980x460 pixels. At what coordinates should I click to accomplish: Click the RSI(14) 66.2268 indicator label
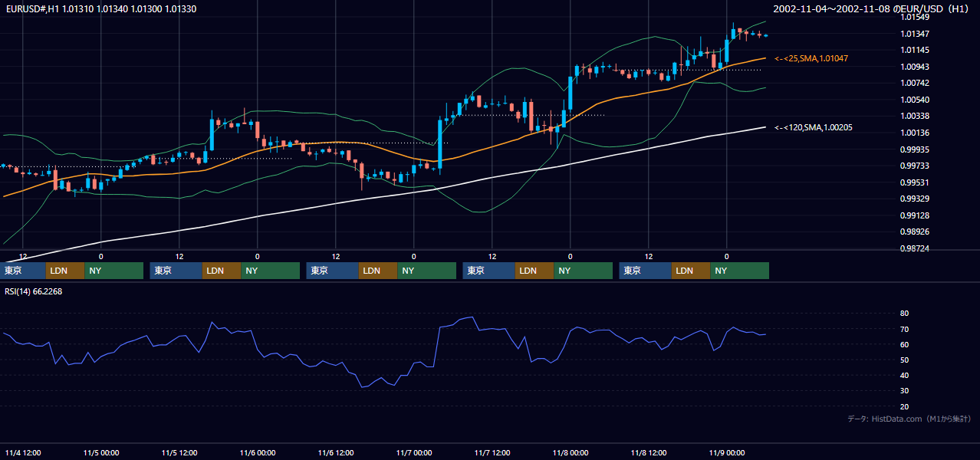pos(34,291)
